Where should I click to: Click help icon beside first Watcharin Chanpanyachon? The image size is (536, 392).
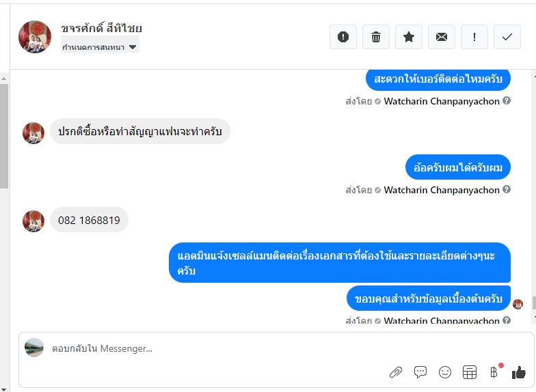(507, 101)
